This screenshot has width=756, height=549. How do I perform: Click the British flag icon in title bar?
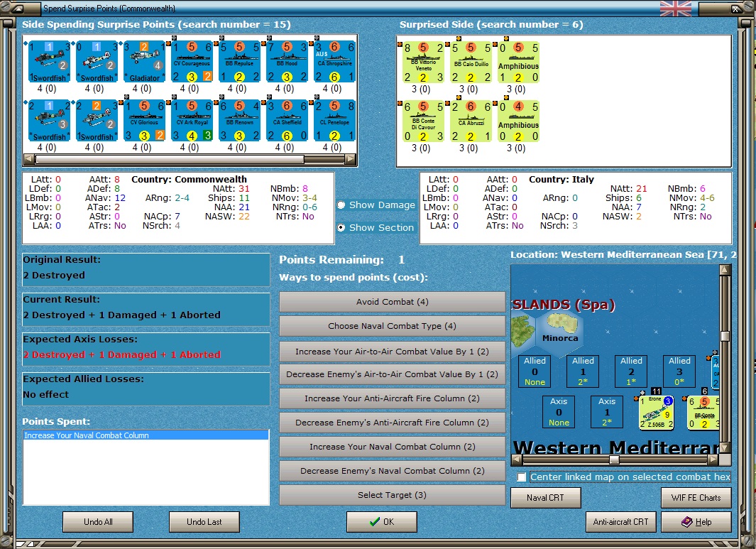coord(676,9)
